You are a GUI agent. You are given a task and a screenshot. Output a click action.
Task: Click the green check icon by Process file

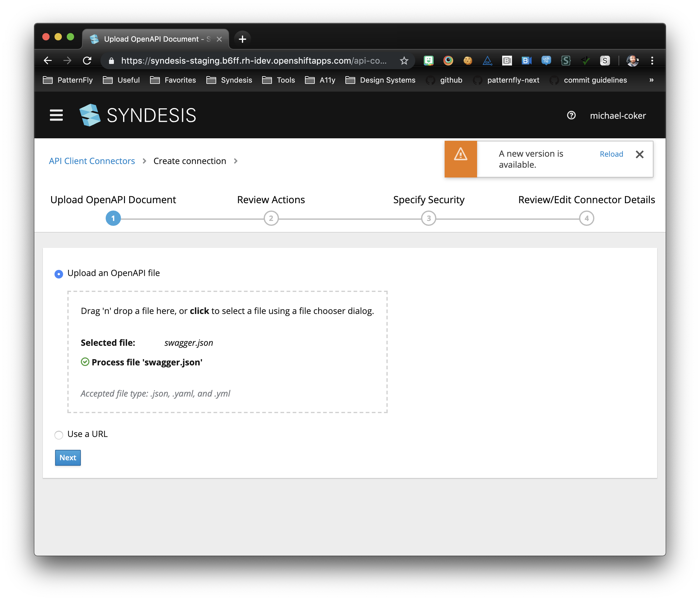[x=85, y=362]
